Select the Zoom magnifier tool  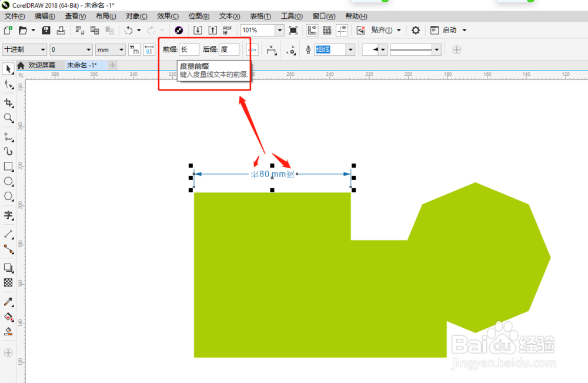pyautogui.click(x=8, y=118)
